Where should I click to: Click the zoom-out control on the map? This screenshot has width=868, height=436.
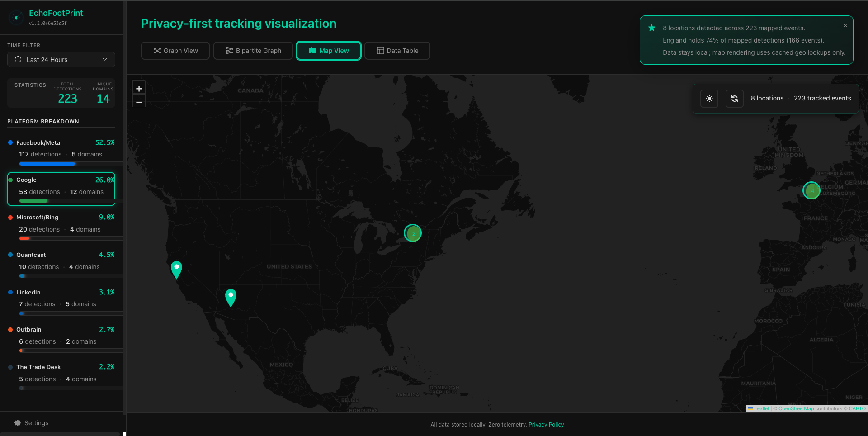pos(139,102)
